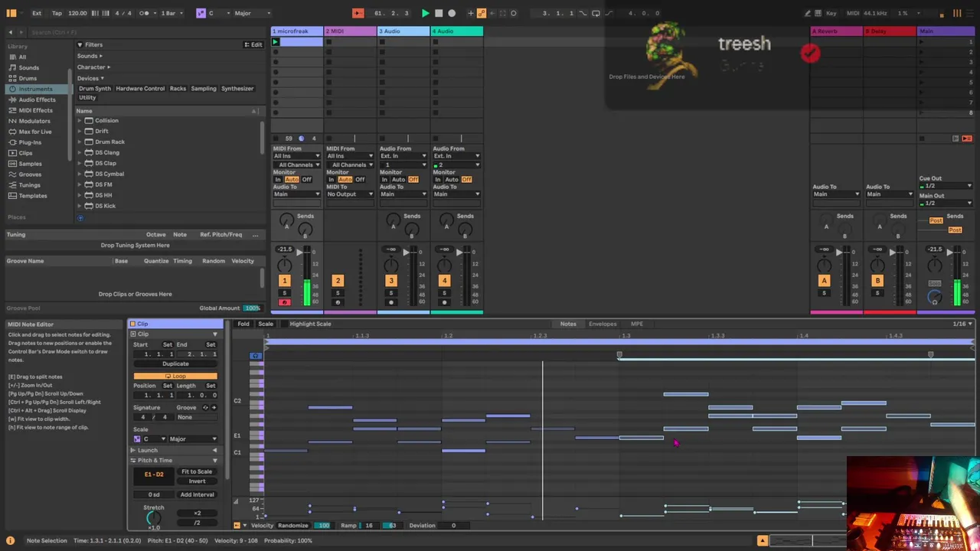
Task: Click the Fit to Scale button
Action: pyautogui.click(x=197, y=471)
